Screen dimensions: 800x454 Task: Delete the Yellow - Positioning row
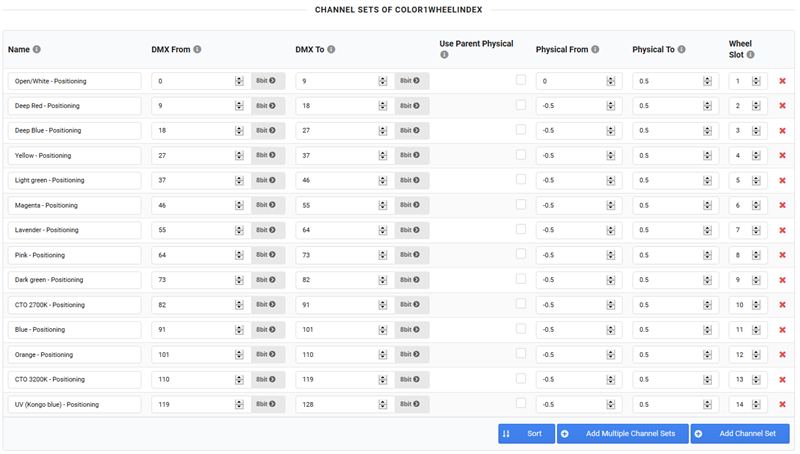782,156
